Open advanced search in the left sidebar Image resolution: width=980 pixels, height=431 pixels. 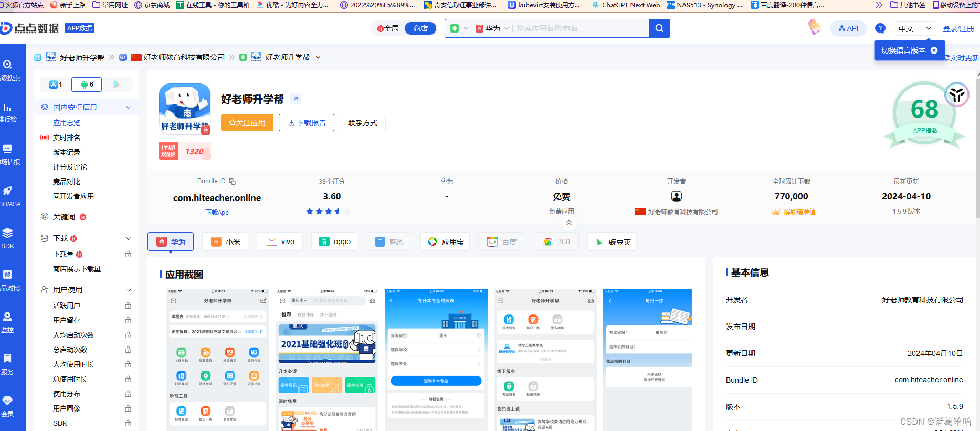[x=8, y=70]
